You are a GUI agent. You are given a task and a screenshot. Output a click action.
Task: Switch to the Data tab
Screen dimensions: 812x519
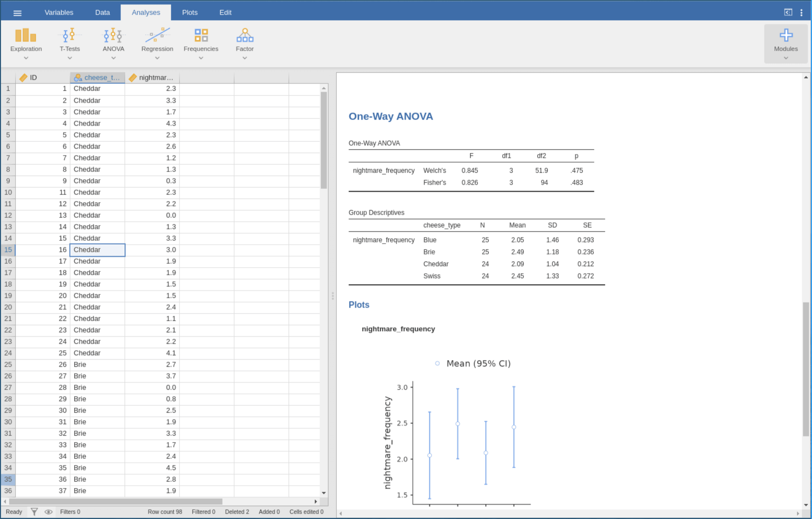coord(102,12)
